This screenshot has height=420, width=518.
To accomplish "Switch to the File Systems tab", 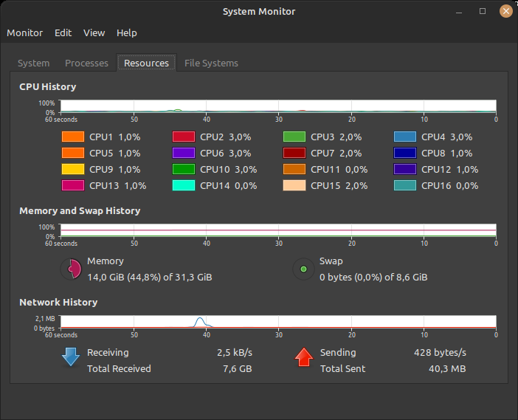I will tap(211, 63).
